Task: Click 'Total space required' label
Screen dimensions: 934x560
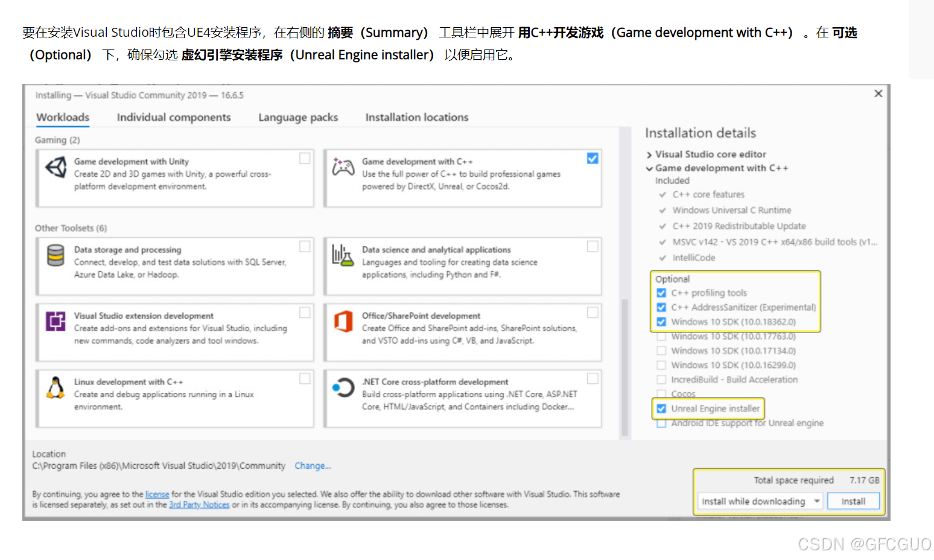Action: [793, 480]
